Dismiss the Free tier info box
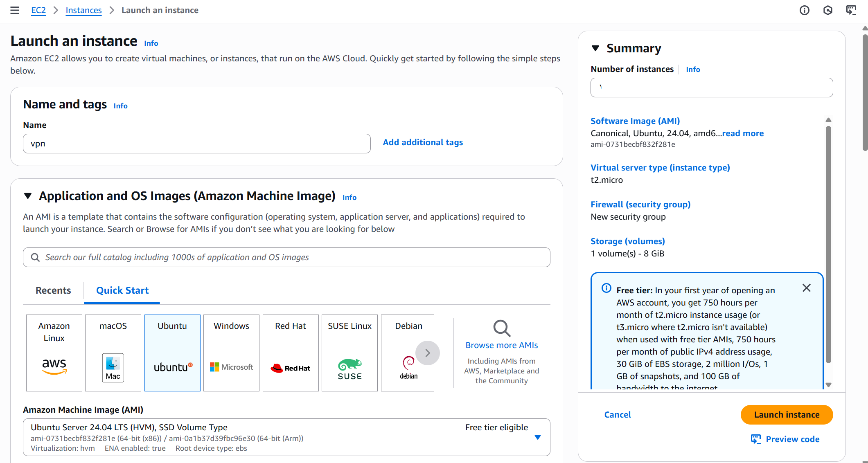Viewport: 868px width, 463px height. pyautogui.click(x=806, y=288)
